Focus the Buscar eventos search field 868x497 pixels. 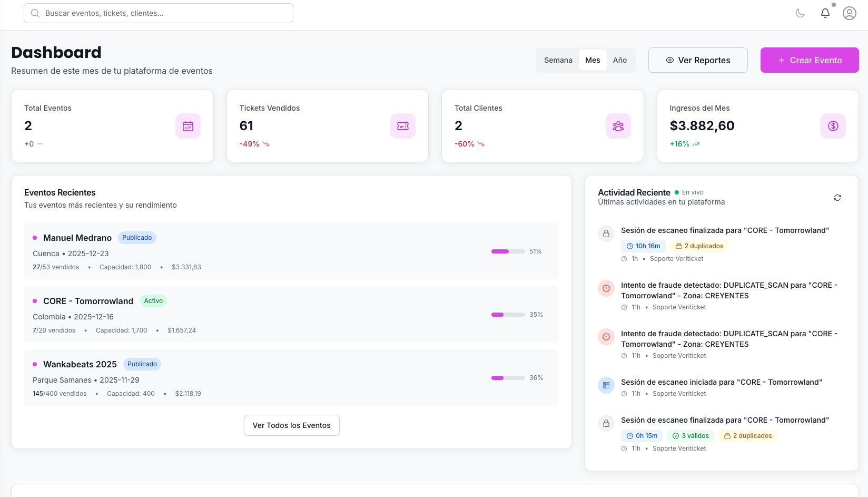click(x=159, y=13)
